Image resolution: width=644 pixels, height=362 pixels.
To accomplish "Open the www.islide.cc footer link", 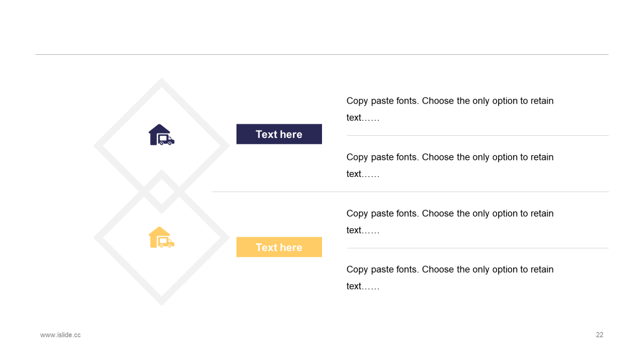I will coord(60,335).
